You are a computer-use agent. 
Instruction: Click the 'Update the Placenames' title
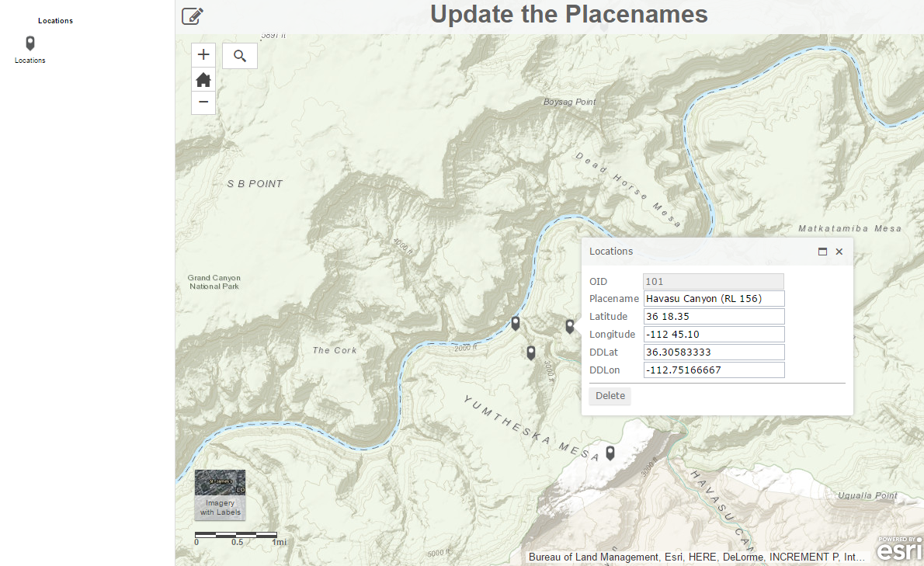pos(568,14)
